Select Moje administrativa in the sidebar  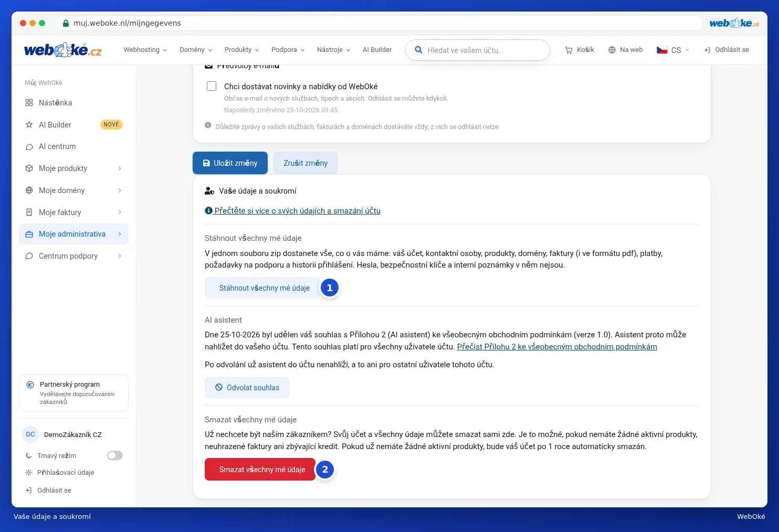point(73,234)
